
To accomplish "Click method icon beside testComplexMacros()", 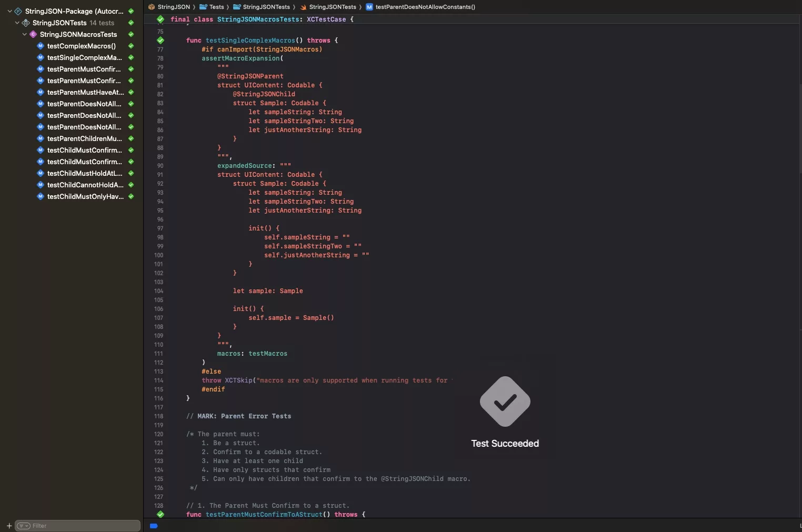I will pos(41,46).
